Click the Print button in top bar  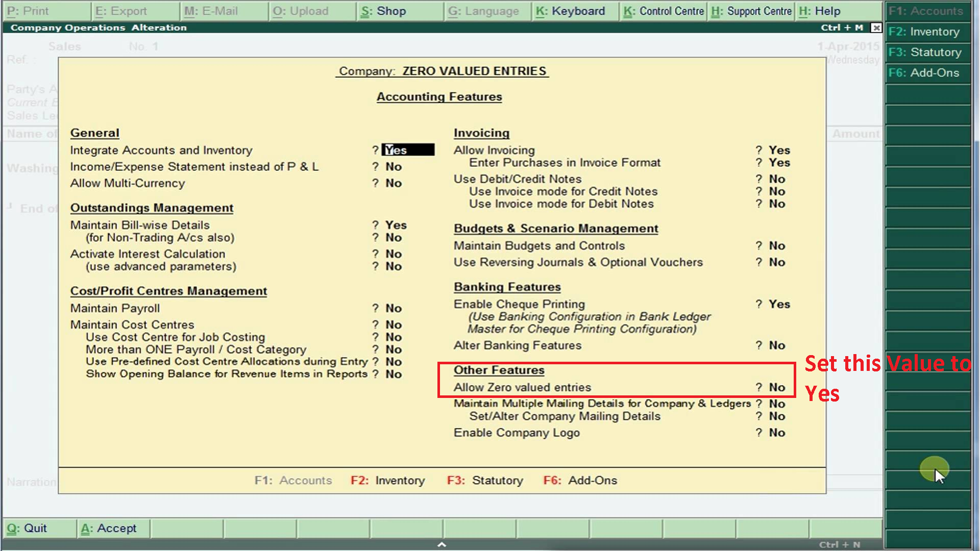click(x=46, y=11)
